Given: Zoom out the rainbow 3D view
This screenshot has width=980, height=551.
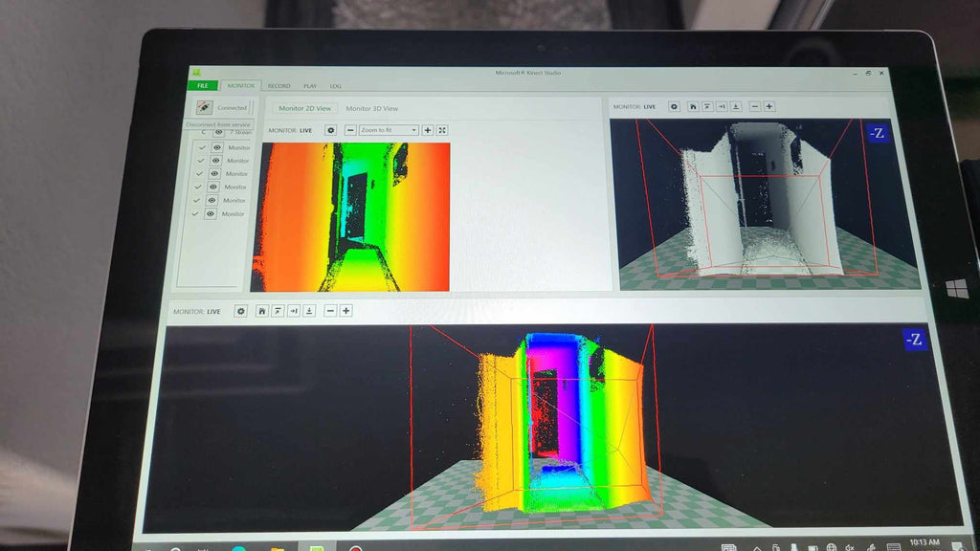Looking at the screenshot, I should point(330,311).
